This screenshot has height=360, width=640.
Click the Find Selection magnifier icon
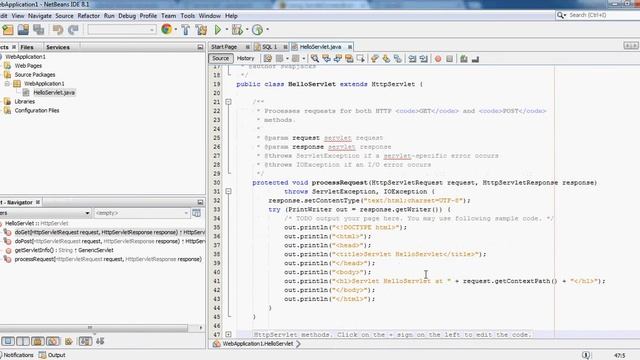click(x=315, y=59)
